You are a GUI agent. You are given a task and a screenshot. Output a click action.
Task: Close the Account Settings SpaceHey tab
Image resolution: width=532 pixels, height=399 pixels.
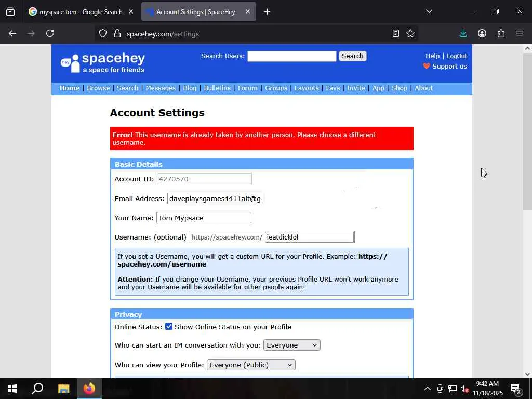point(248,11)
